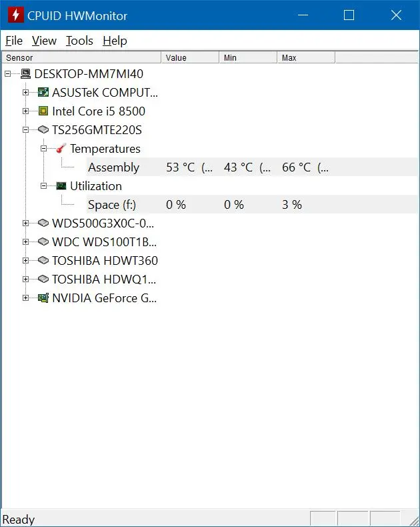Click the NVIDIA GeForce graphics card icon
Viewport: 420px width, 527px height.
pos(43,298)
